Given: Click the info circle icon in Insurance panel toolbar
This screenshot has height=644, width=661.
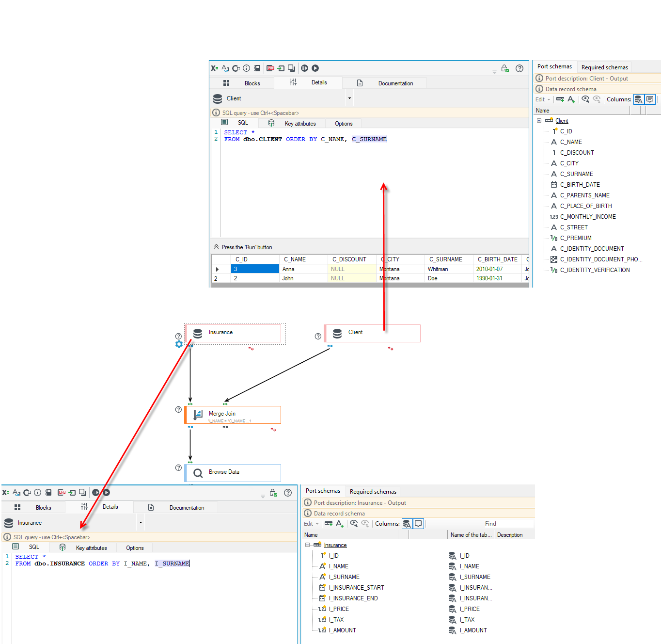Looking at the screenshot, I should coord(37,493).
